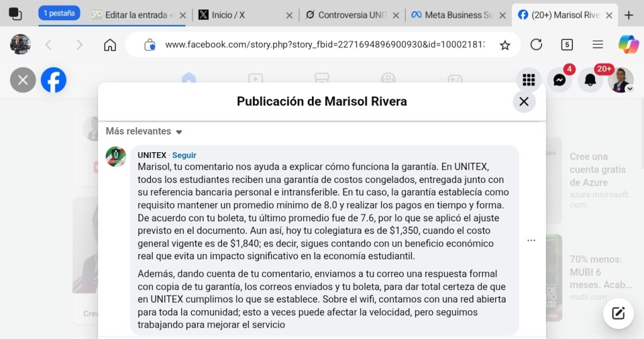Reload the page with refresh icon
Viewport: 644px width, 339px height.
[536, 45]
